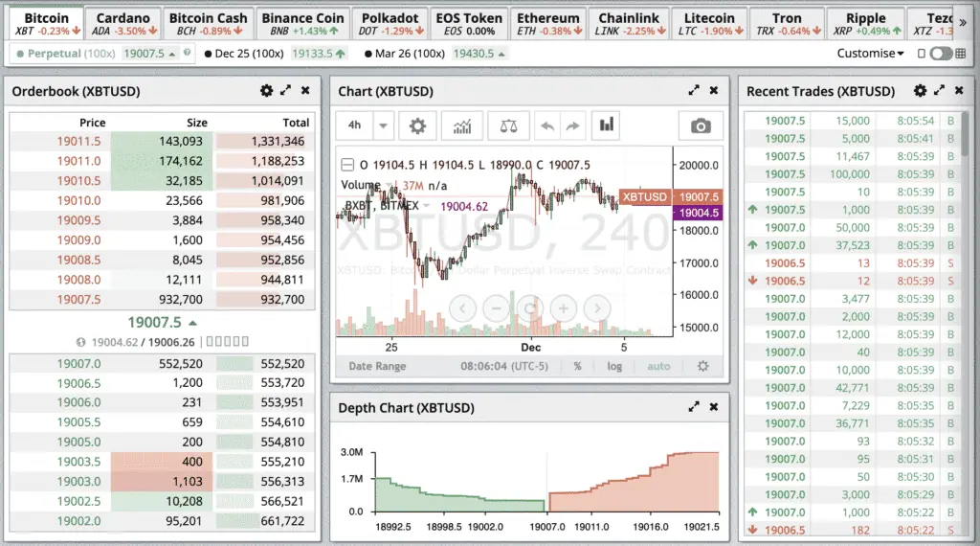Select the Bitcoin Cash BCH tab

click(208, 24)
